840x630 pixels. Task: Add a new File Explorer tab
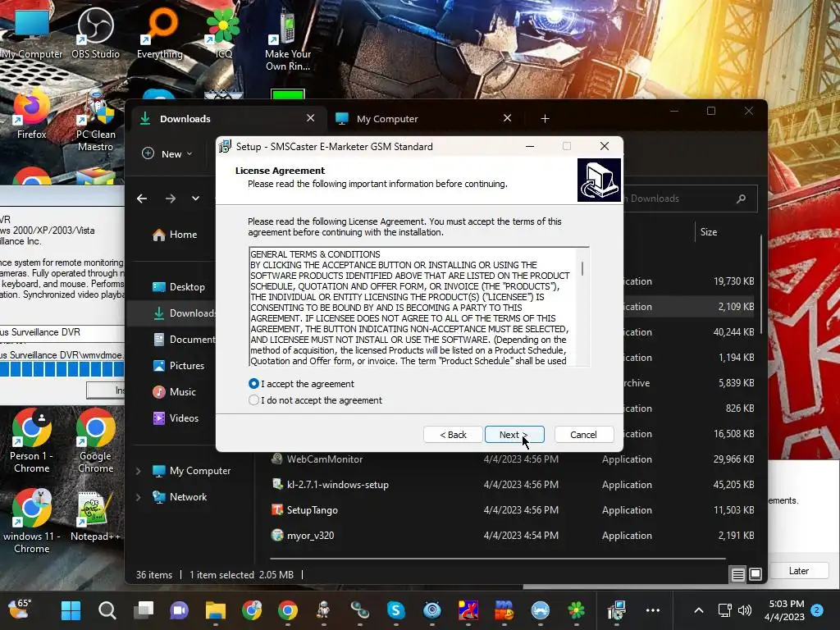coord(545,118)
